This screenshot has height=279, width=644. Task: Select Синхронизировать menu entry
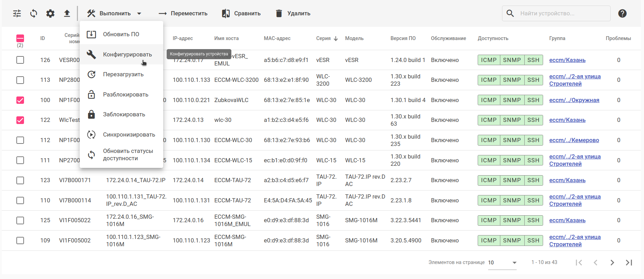tap(129, 135)
